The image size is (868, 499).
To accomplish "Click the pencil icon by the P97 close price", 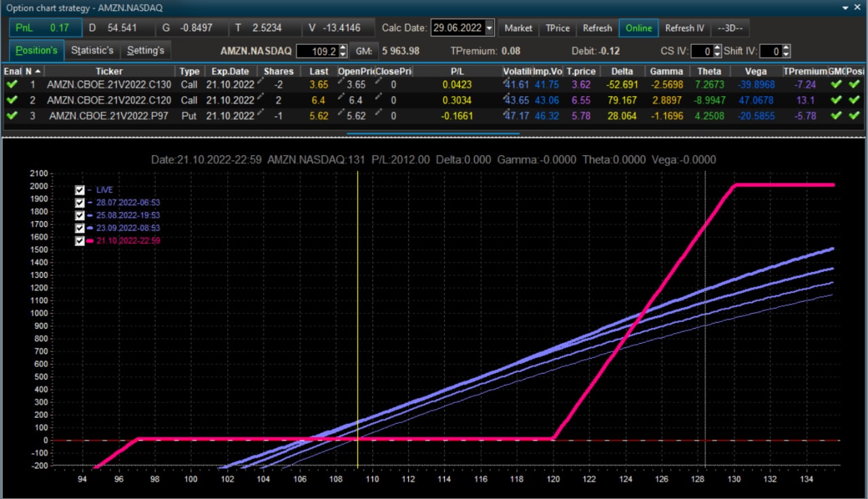I will [378, 113].
